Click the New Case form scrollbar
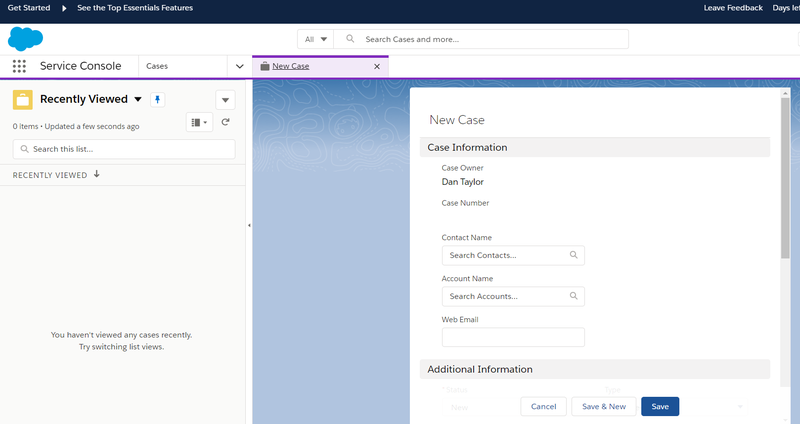The height and width of the screenshot is (424, 800). [785, 178]
